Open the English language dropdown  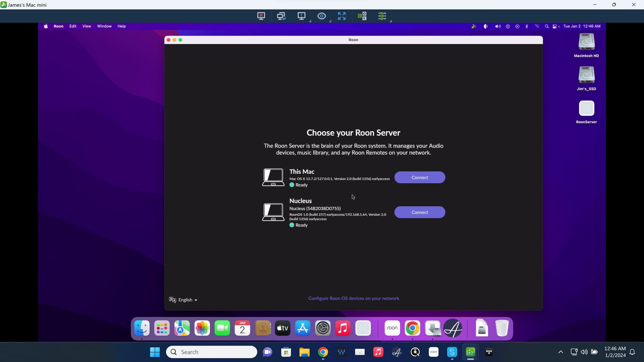tap(183, 300)
